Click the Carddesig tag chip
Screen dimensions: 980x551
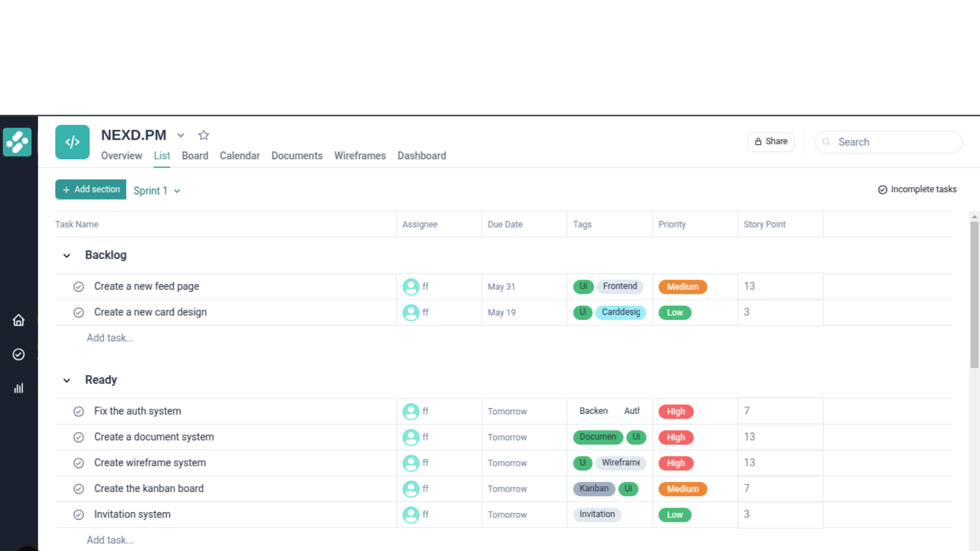point(621,312)
